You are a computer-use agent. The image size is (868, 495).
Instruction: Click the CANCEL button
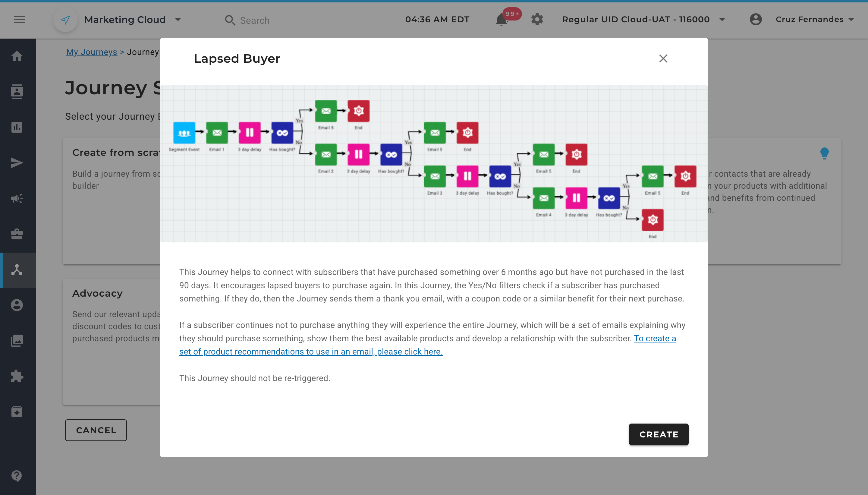[x=96, y=430]
